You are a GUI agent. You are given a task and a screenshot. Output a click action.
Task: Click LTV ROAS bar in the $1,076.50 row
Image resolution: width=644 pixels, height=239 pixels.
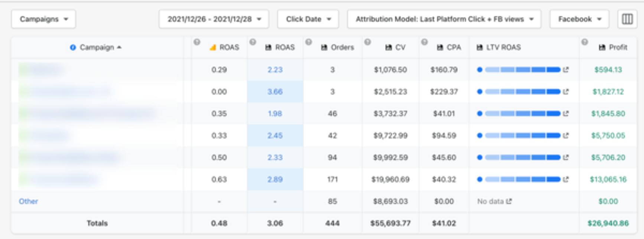[x=523, y=70]
